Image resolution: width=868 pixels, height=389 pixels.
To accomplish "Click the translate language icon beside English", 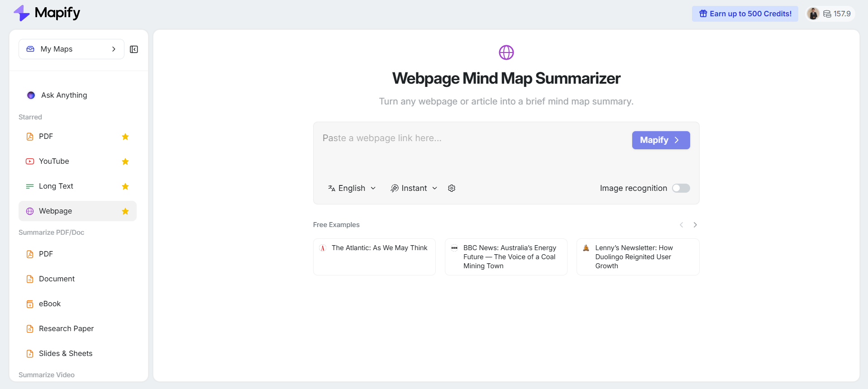I will click(x=332, y=188).
